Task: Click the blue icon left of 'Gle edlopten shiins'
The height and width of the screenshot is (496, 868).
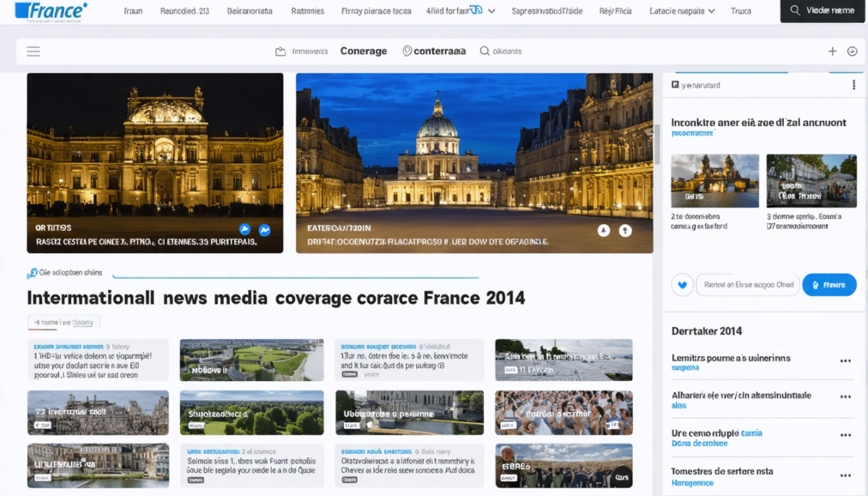Action: (x=32, y=273)
